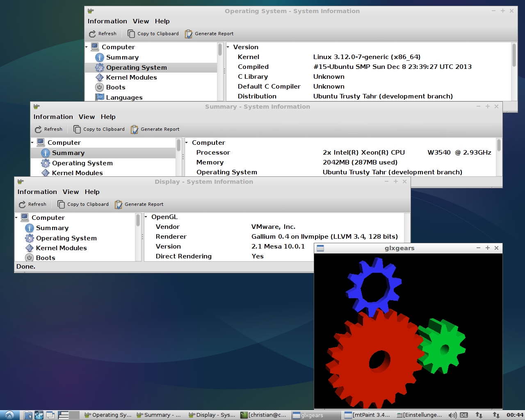Collapse the Computer tree in Summary window
Screen dimensions: 525x420
(x=32, y=143)
